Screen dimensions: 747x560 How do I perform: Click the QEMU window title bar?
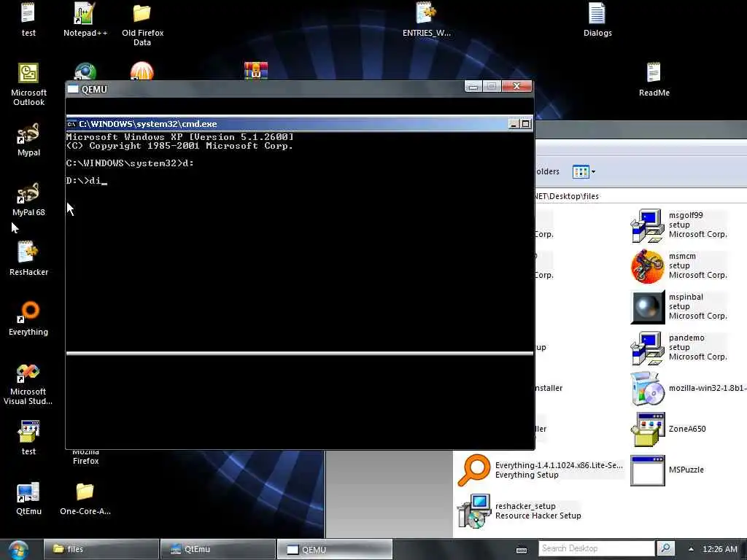coord(264,89)
